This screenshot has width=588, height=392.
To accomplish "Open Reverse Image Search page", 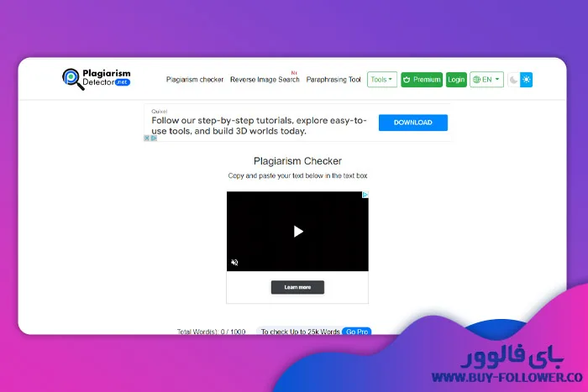I will click(265, 80).
